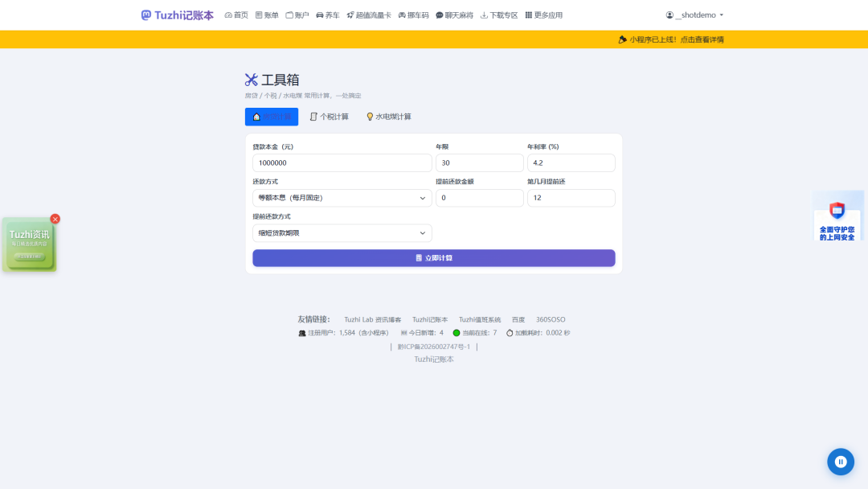Click the Tuzhi记账本 logo
868x489 pixels.
click(177, 15)
